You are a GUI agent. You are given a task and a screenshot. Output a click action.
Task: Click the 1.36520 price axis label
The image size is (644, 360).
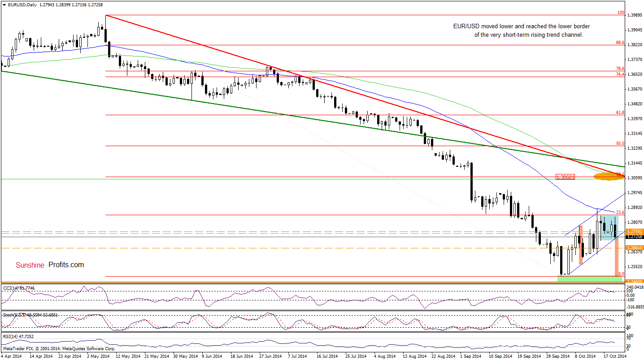point(635,74)
